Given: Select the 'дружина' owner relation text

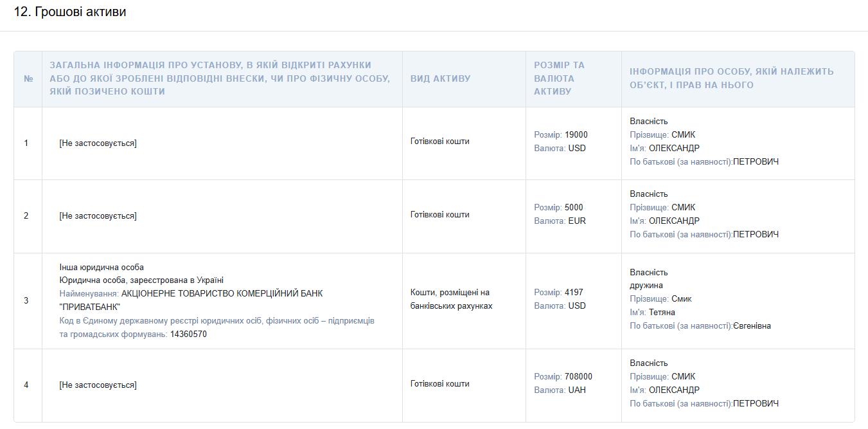Looking at the screenshot, I should click(646, 286).
